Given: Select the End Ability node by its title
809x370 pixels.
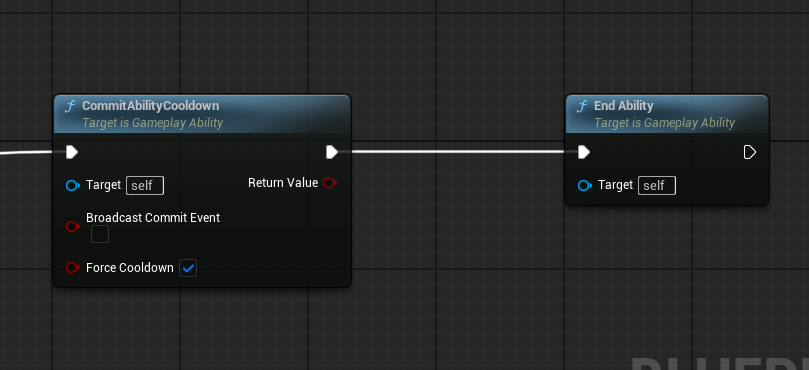Looking at the screenshot, I should (x=624, y=106).
